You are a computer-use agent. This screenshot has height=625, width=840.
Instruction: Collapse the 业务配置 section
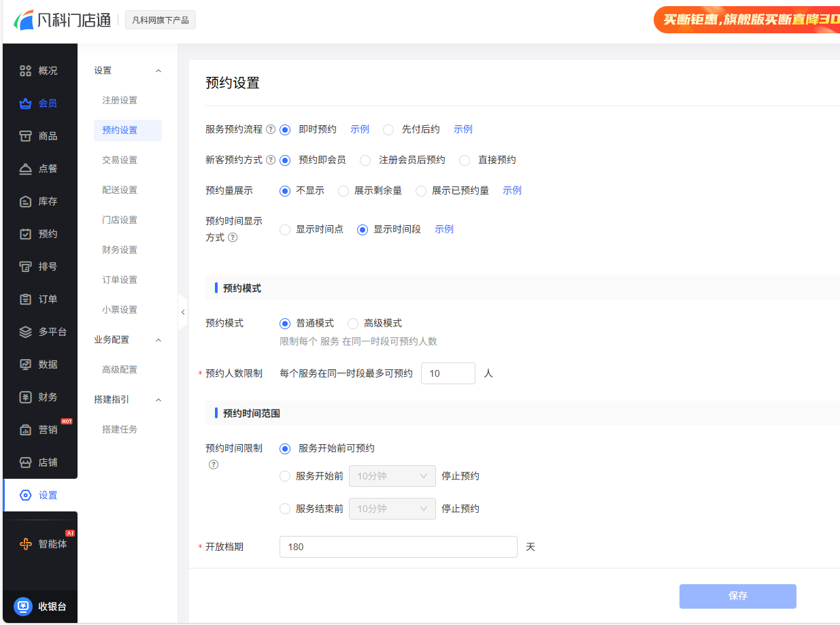coord(158,340)
